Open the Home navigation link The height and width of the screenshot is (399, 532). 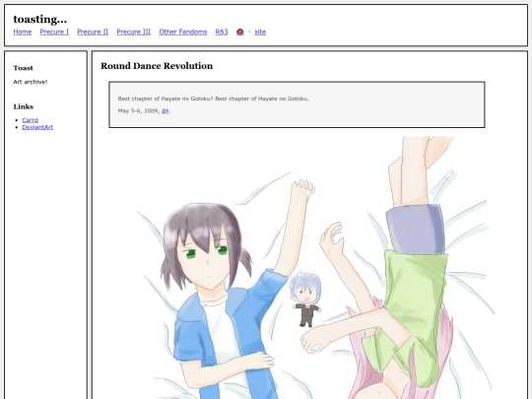click(23, 32)
